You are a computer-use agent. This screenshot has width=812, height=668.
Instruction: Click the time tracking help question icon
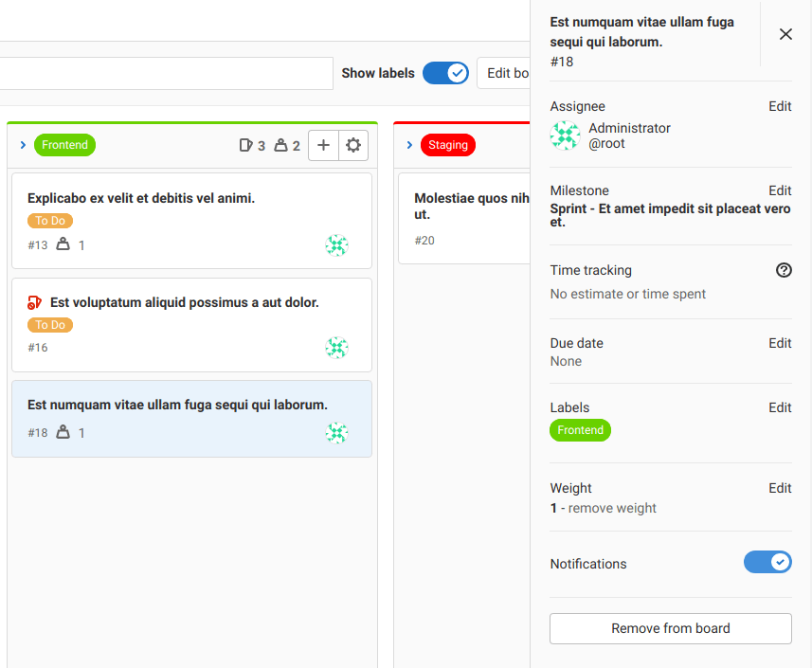click(x=784, y=270)
